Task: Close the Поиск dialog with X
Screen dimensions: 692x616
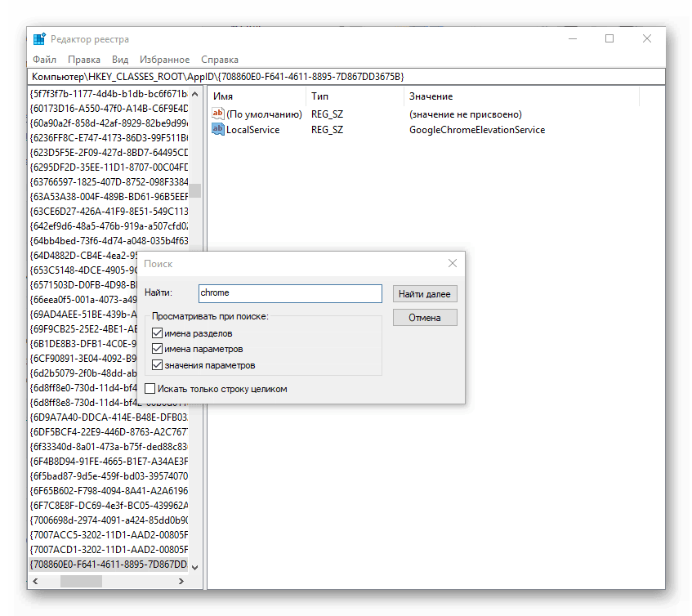Action: pyautogui.click(x=453, y=264)
